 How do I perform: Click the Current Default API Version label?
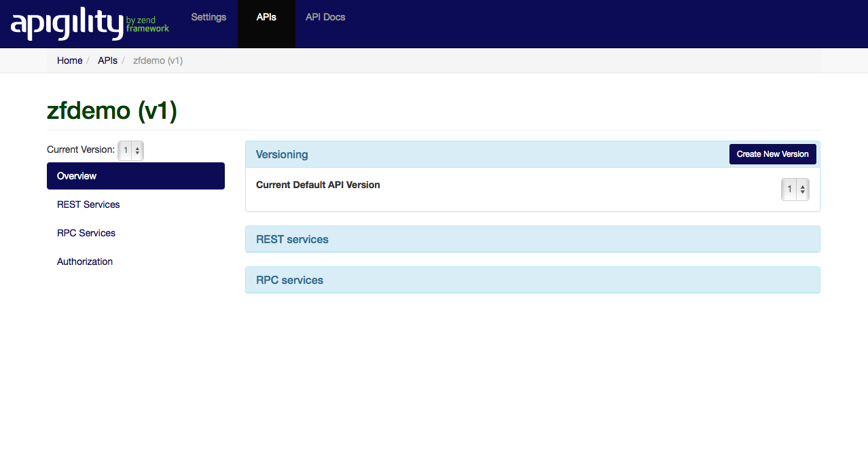click(318, 185)
